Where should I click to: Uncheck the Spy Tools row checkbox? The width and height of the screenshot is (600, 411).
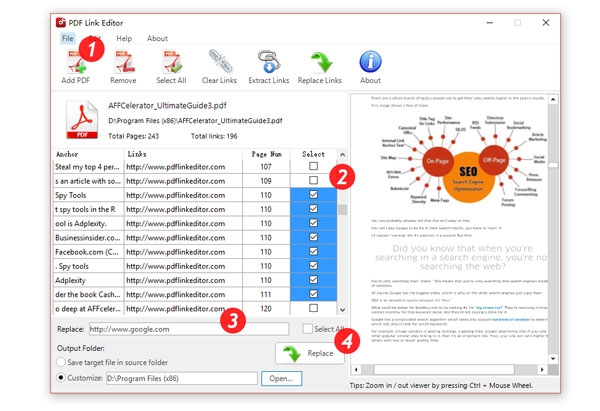click(313, 194)
